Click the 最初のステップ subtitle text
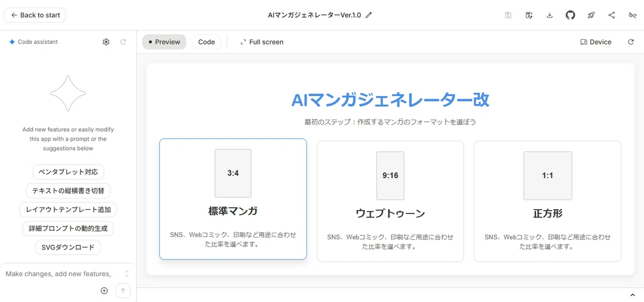The image size is (644, 302). coord(390,122)
